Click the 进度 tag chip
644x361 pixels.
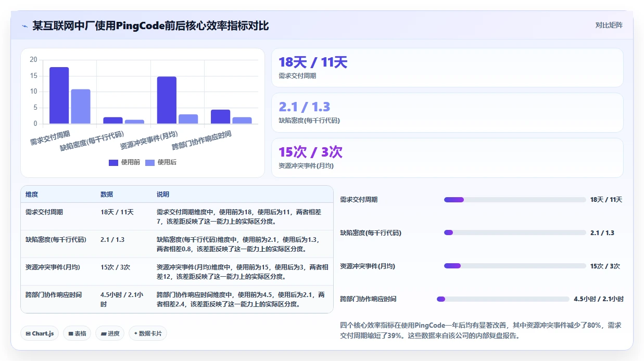point(110,333)
